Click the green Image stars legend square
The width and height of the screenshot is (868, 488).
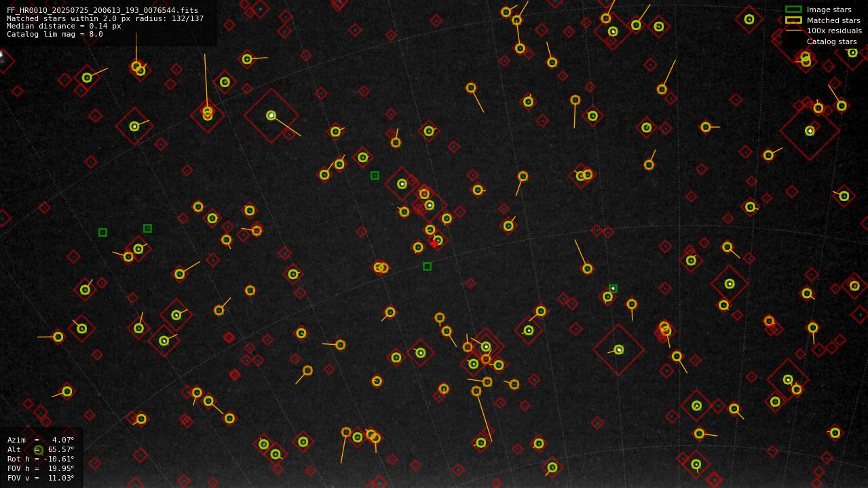tap(793, 10)
